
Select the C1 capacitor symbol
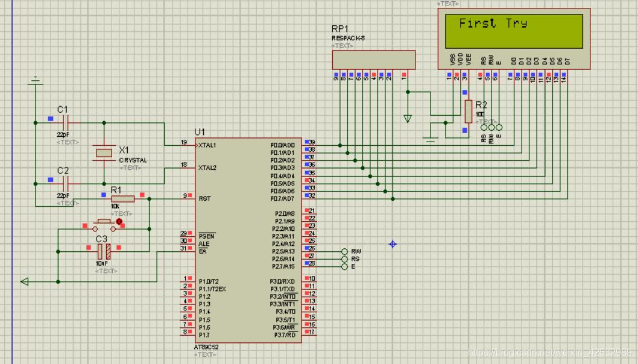point(64,122)
